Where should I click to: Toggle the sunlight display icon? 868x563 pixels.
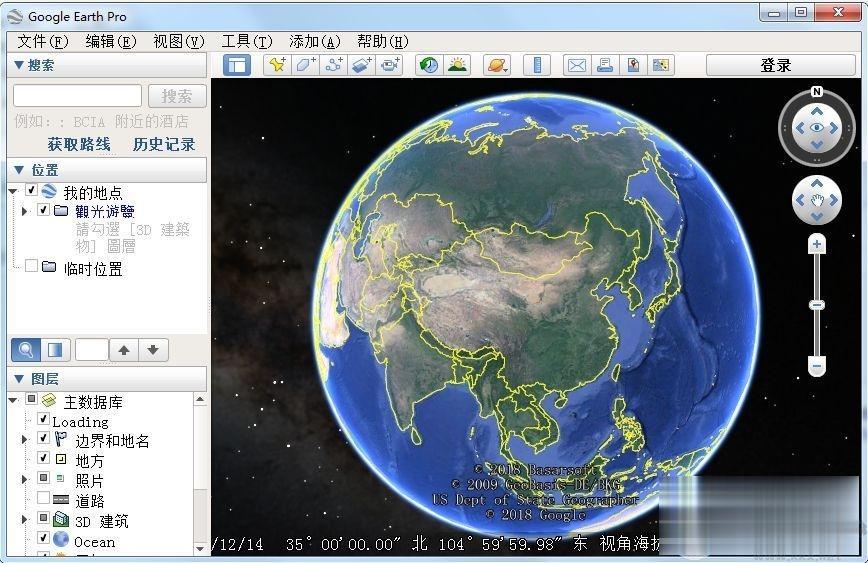coord(457,65)
